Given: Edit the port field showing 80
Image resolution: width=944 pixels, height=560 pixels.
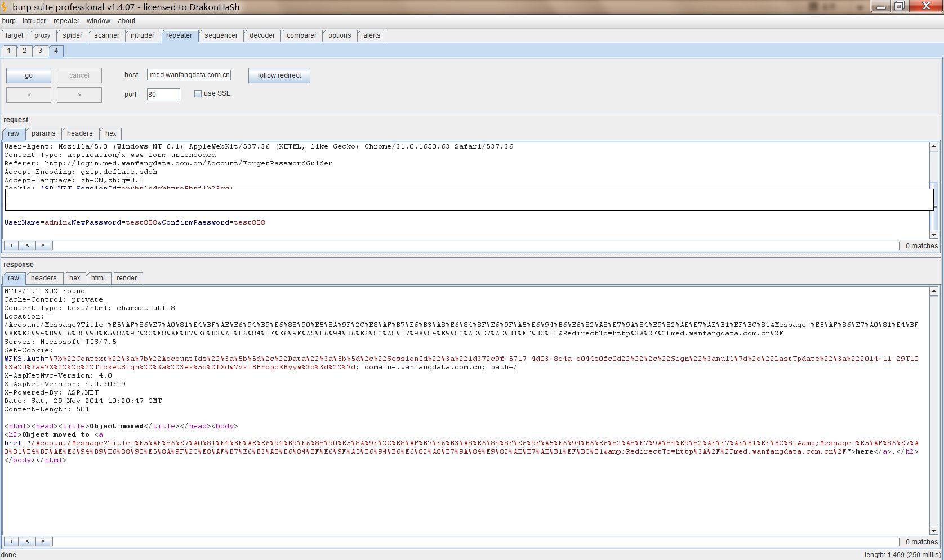Looking at the screenshot, I should [x=163, y=95].
